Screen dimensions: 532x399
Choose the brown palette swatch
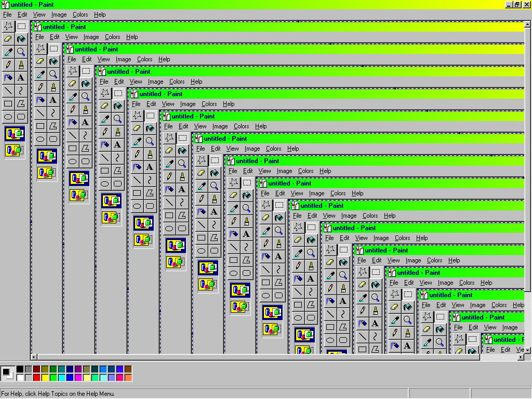tap(128, 369)
